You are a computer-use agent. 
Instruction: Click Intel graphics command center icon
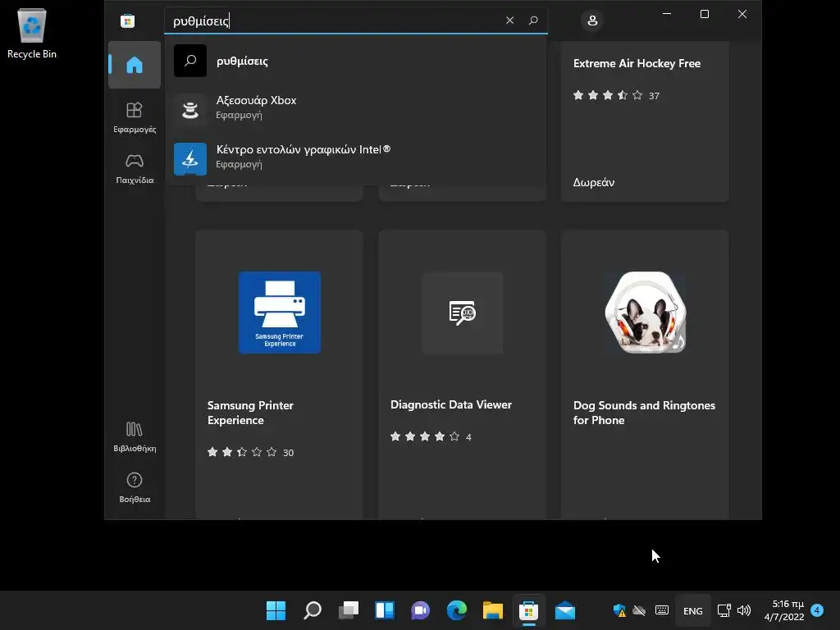190,159
